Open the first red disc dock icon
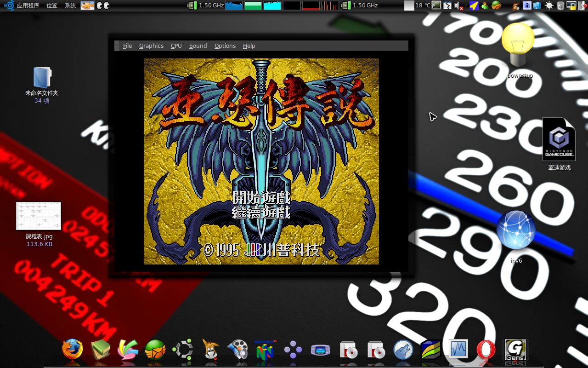The width and height of the screenshot is (588, 368). pyautogui.click(x=349, y=350)
